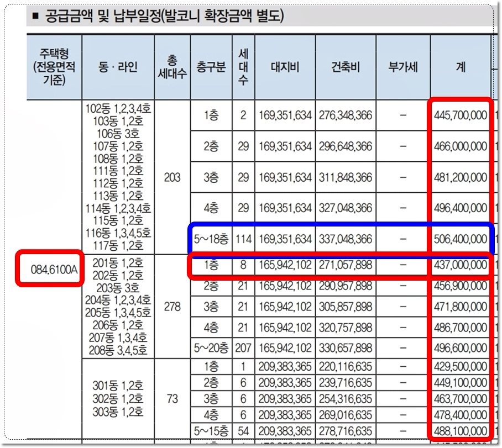The width and height of the screenshot is (502, 448).
Task: Select the 동·라인 column header
Action: coord(117,65)
